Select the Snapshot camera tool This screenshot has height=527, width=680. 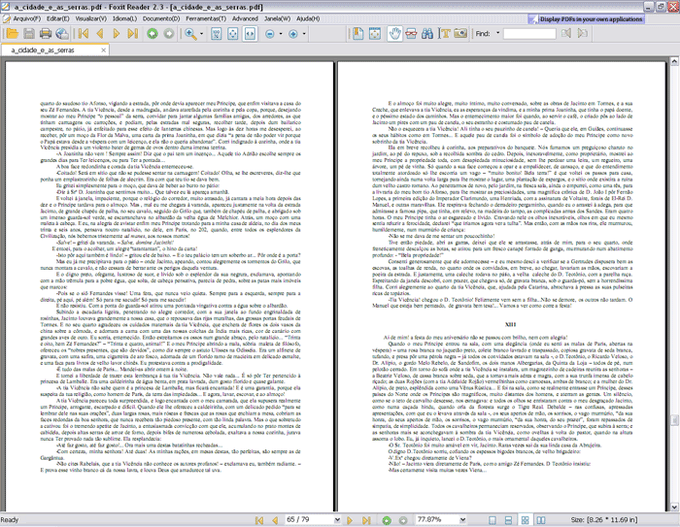461,34
